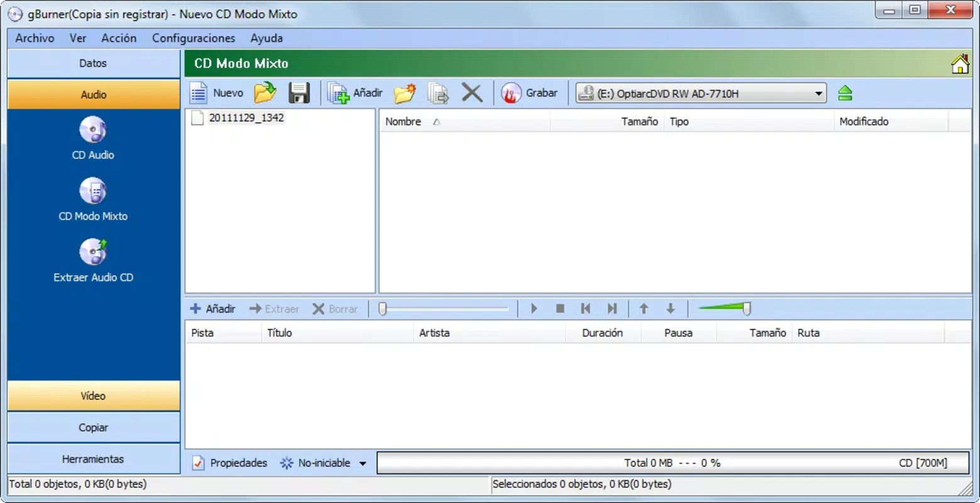Delete selected item with X toolbar icon
The height and width of the screenshot is (503, 980).
[x=472, y=93]
